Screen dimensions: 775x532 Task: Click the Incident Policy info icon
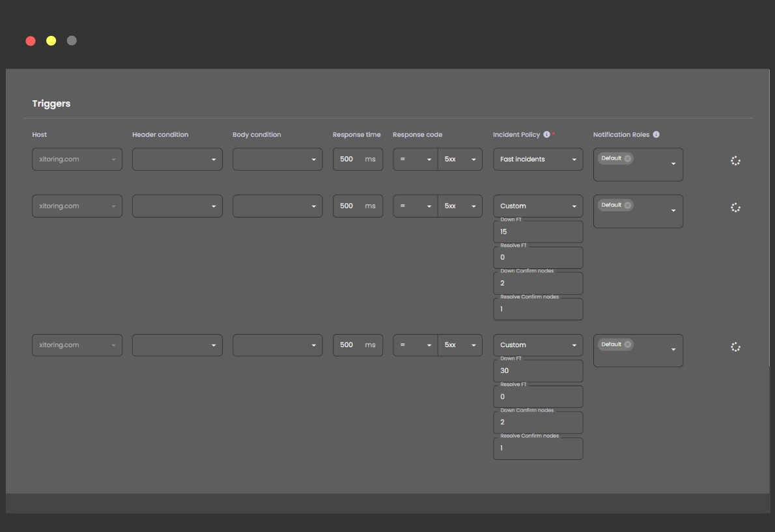click(x=546, y=134)
